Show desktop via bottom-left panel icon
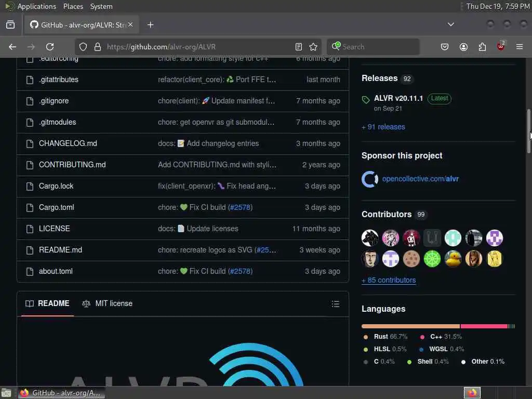The height and width of the screenshot is (399, 532). (6, 393)
